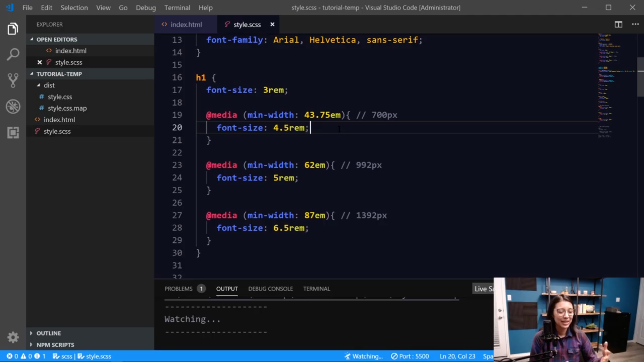This screenshot has width=644, height=362.
Task: Switch to the DEBUG CONSOLE panel tab
Action: pos(270,289)
